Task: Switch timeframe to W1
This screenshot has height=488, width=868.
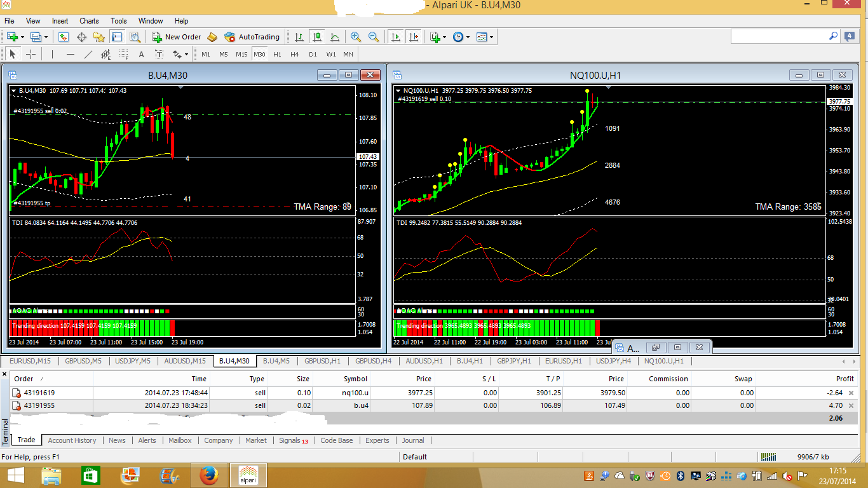Action: click(x=331, y=54)
